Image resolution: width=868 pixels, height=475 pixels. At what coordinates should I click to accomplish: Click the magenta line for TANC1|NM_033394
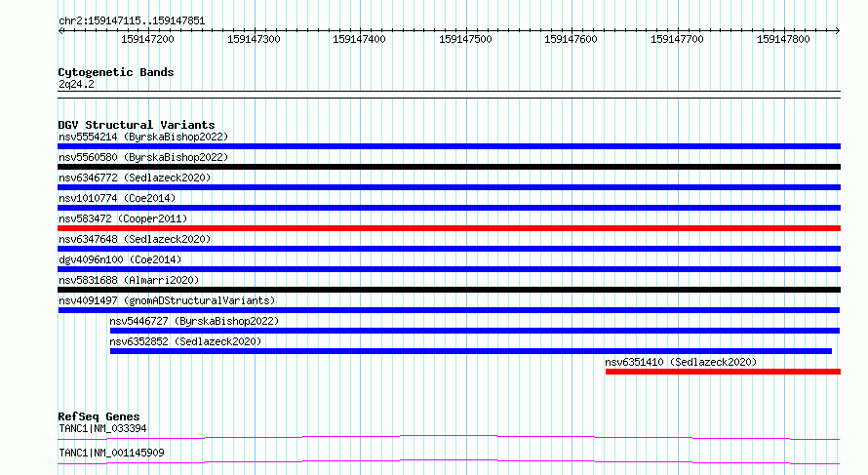point(449,437)
